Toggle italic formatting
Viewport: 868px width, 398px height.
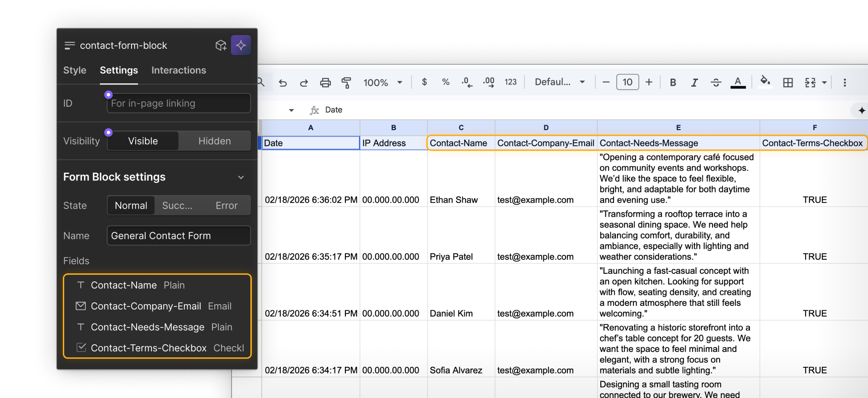pos(694,83)
